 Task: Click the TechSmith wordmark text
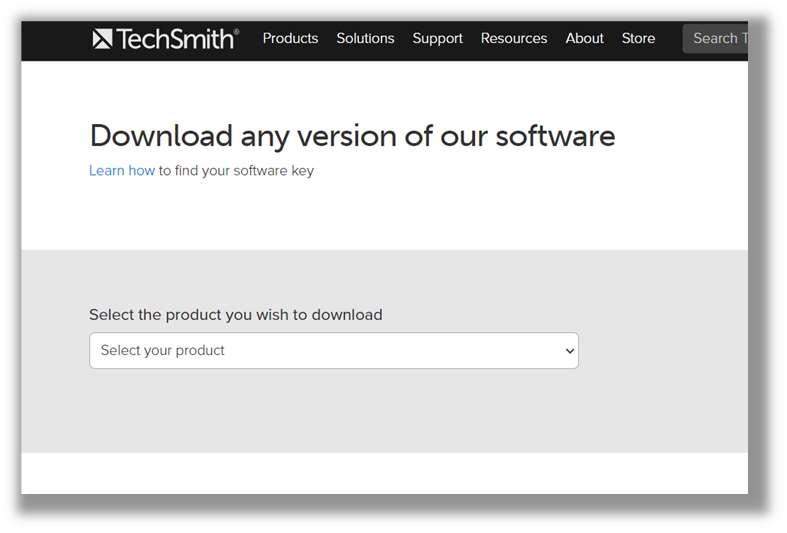click(175, 39)
